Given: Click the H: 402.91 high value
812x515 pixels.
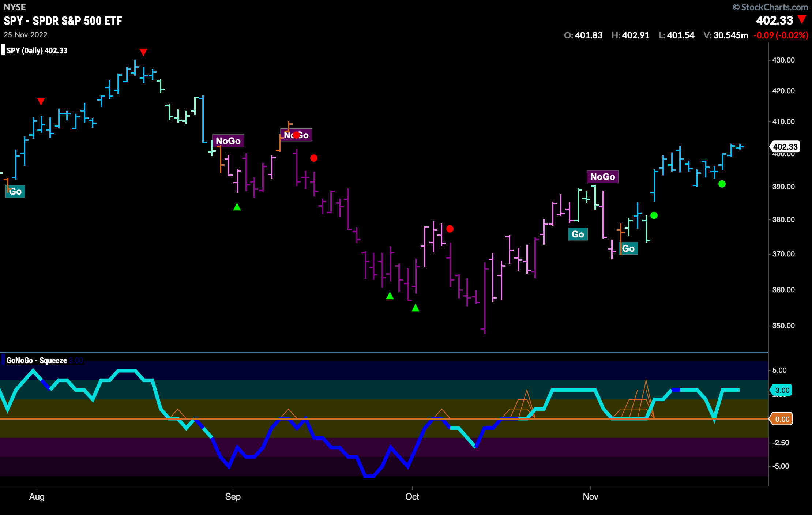Looking at the screenshot, I should tap(631, 35).
